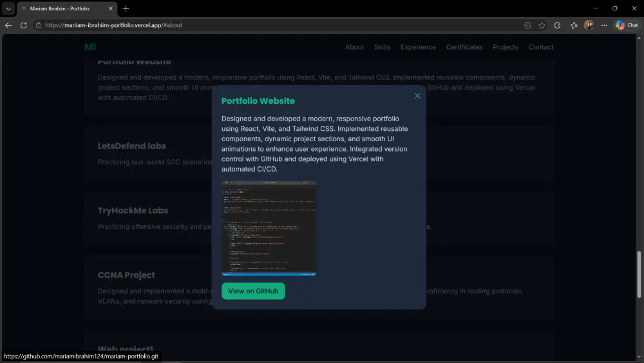Close the Portfolio Website modal
Viewport: 644px width, 363px height.
417,96
